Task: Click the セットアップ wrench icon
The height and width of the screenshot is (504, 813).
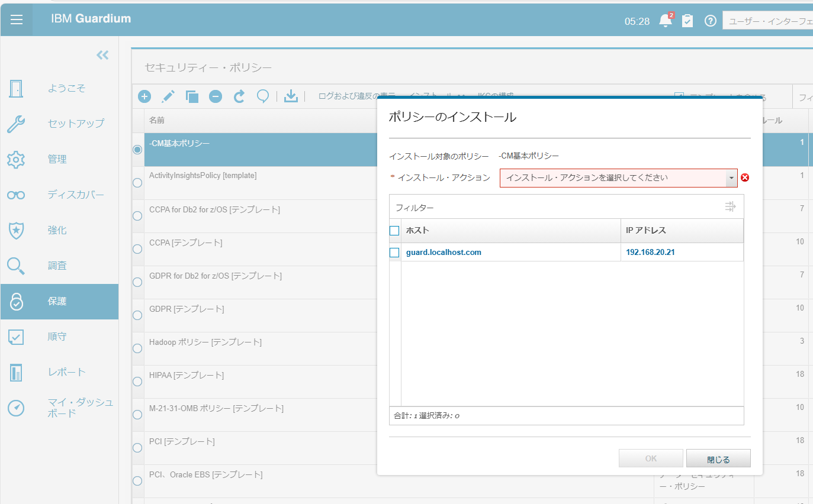Action: point(16,124)
